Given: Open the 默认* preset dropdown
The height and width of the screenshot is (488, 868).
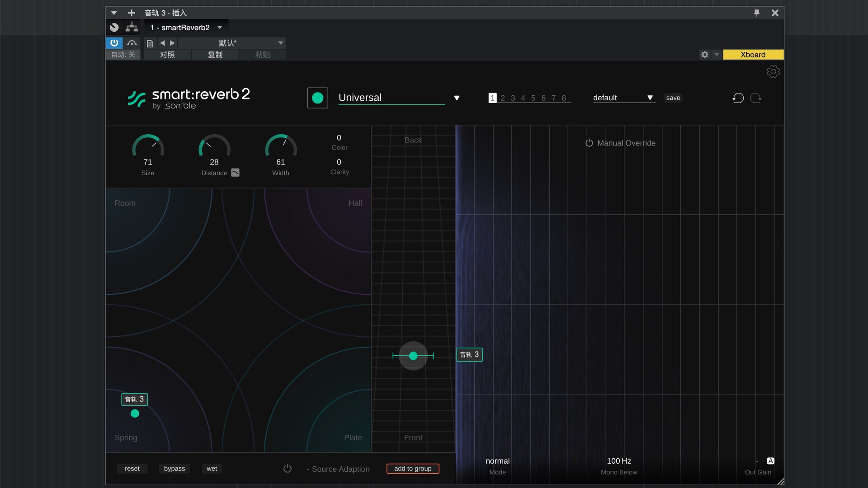Looking at the screenshot, I should pyautogui.click(x=232, y=43).
